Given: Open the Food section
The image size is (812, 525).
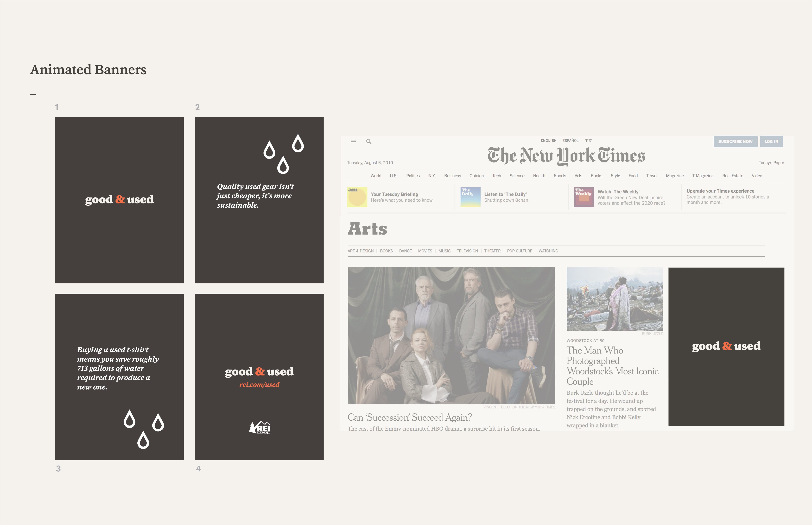Looking at the screenshot, I should [633, 176].
